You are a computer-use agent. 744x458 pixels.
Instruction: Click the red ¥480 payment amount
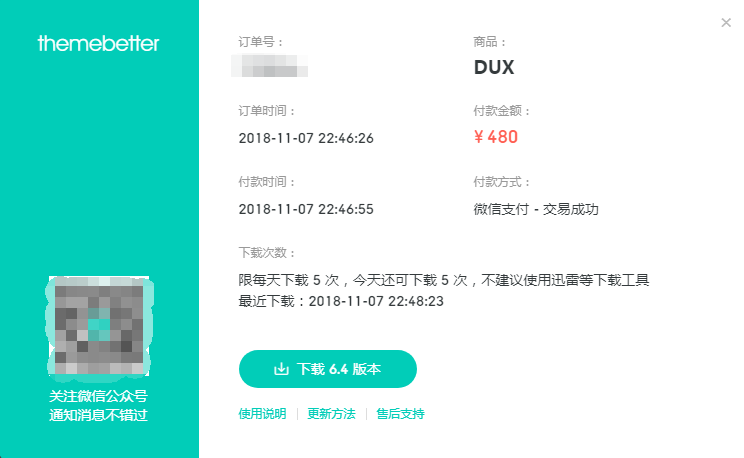496,137
